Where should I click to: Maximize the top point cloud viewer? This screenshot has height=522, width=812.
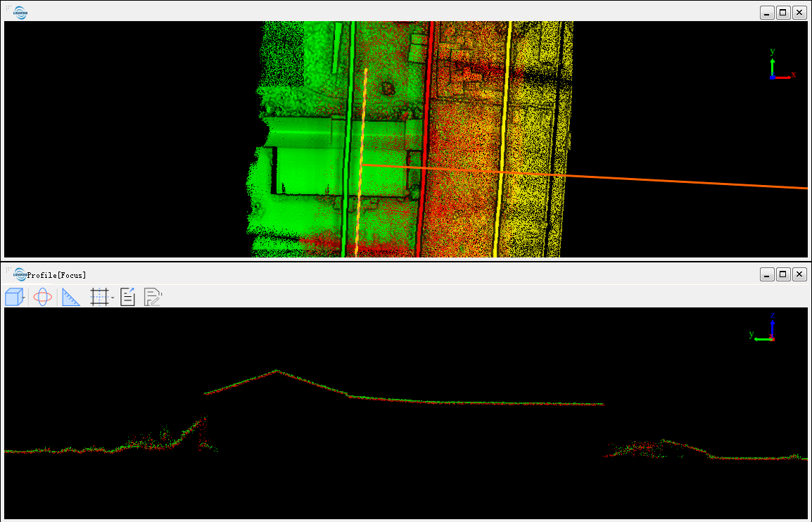point(783,13)
